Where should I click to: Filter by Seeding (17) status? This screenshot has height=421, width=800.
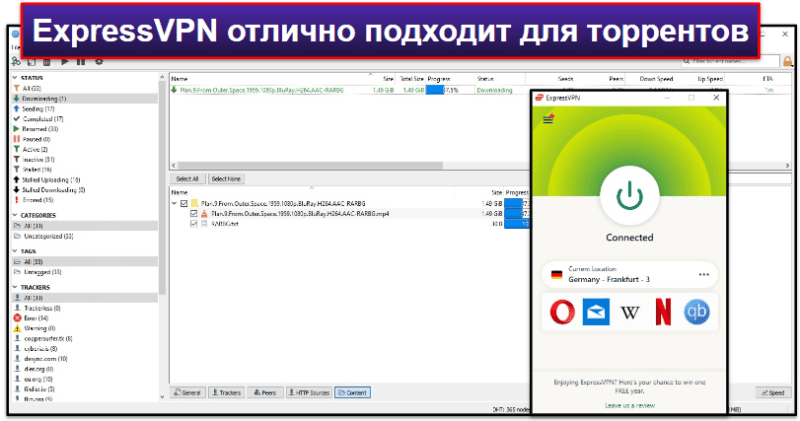84,109
